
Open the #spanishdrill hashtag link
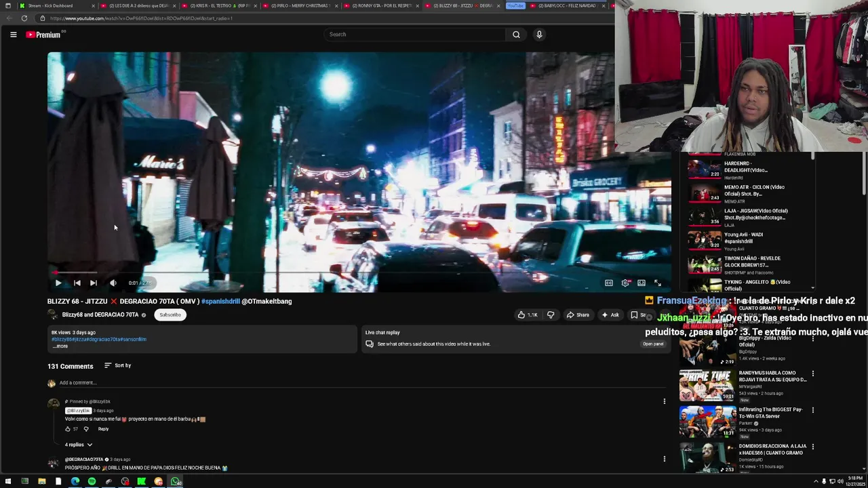pos(220,302)
